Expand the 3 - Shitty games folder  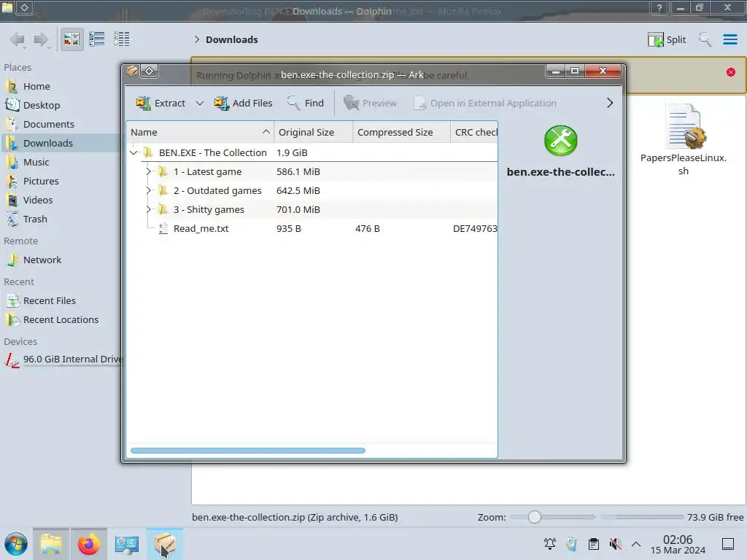click(148, 209)
